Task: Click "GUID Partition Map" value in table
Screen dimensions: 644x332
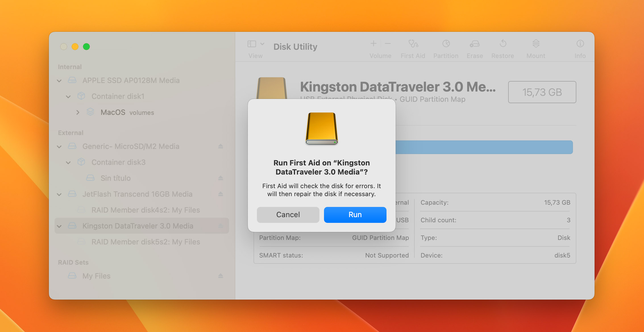Action: tap(380, 238)
